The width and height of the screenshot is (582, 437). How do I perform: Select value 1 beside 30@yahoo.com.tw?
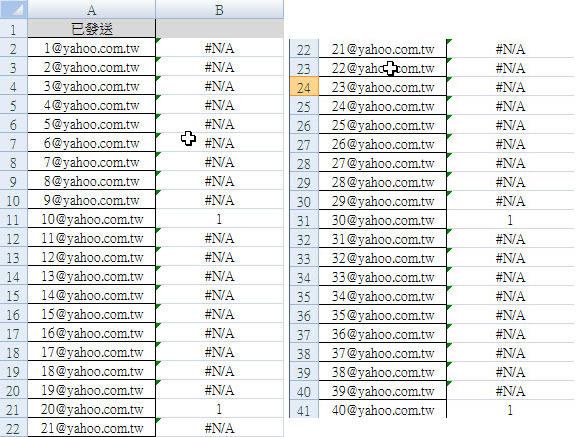(x=510, y=220)
